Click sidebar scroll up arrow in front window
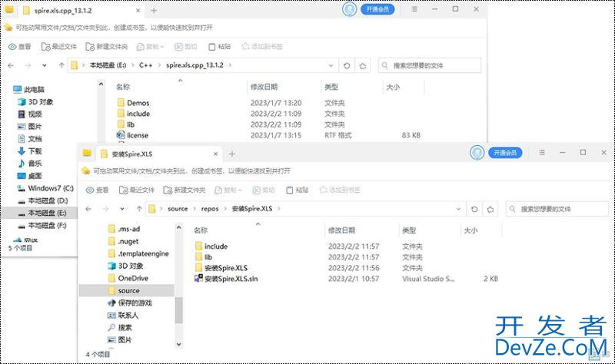 point(179,227)
